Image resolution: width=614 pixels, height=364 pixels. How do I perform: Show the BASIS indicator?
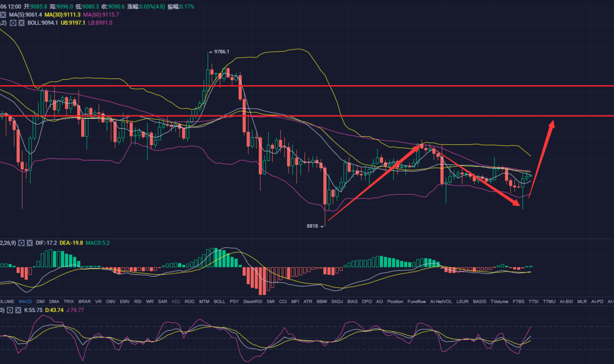[480, 301]
